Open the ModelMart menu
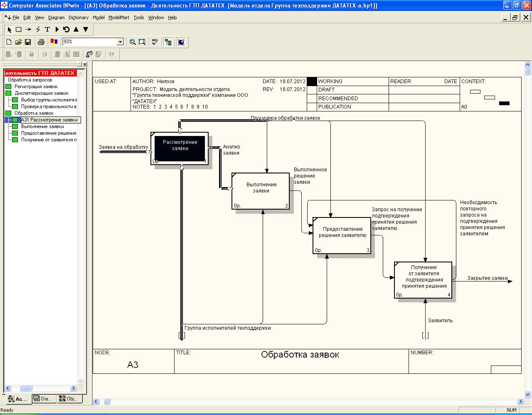 119,17
